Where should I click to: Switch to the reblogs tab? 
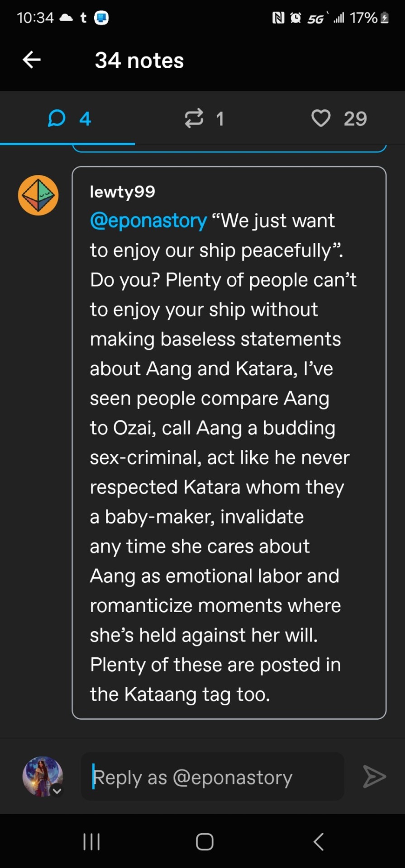click(203, 119)
